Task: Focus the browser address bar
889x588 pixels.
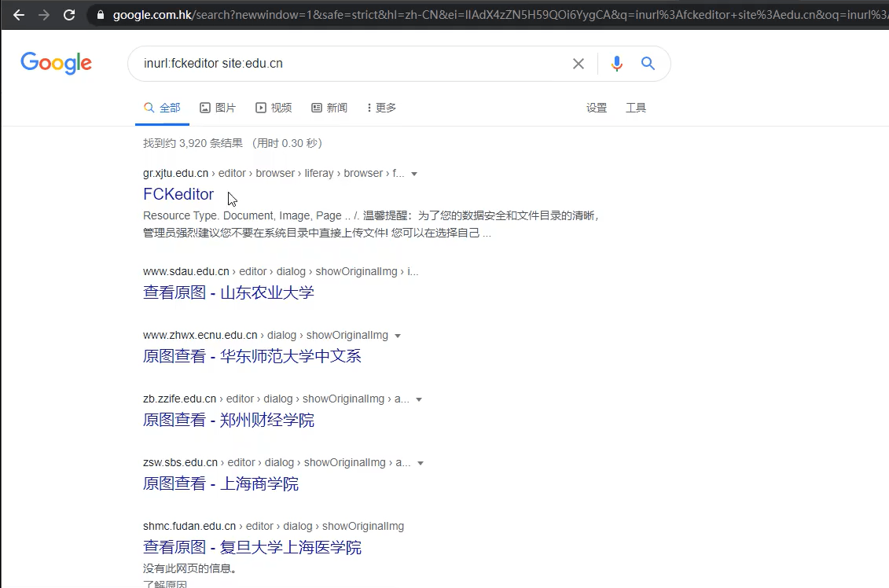Action: (x=487, y=15)
